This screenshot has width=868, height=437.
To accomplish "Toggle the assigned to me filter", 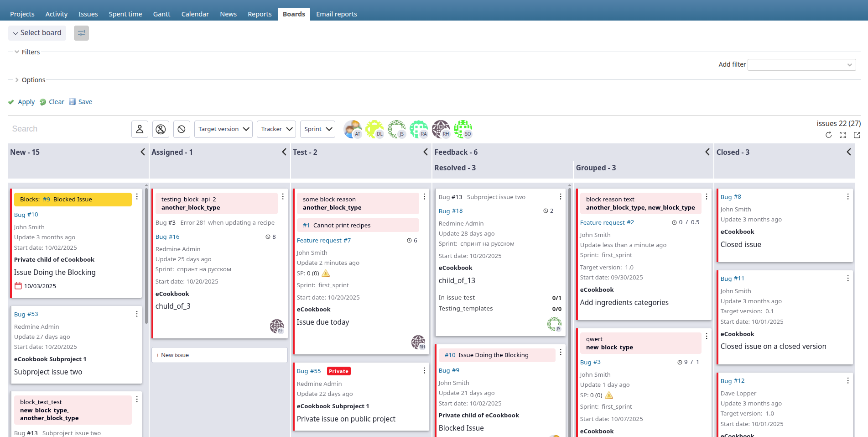I will tap(140, 129).
